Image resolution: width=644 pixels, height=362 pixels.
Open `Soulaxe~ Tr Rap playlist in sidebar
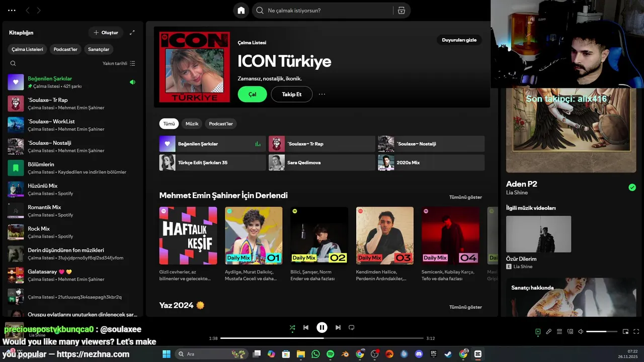coord(73,104)
